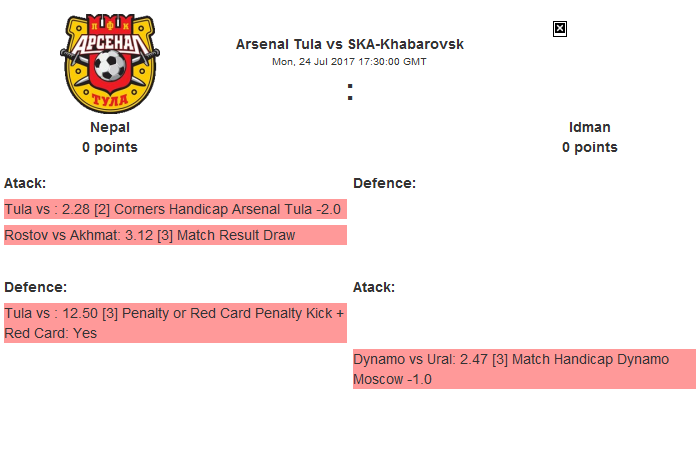Image resolution: width=700 pixels, height=460 pixels.
Task: Open the Nepal player name
Action: [110, 127]
